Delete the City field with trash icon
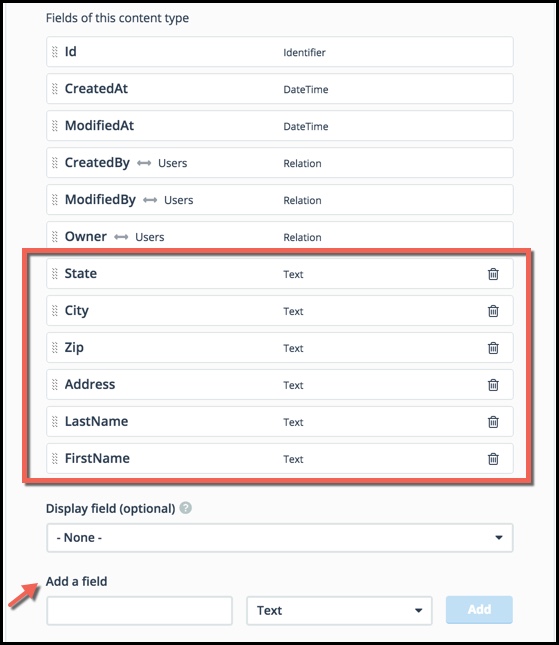The width and height of the screenshot is (559, 645). [x=493, y=311]
